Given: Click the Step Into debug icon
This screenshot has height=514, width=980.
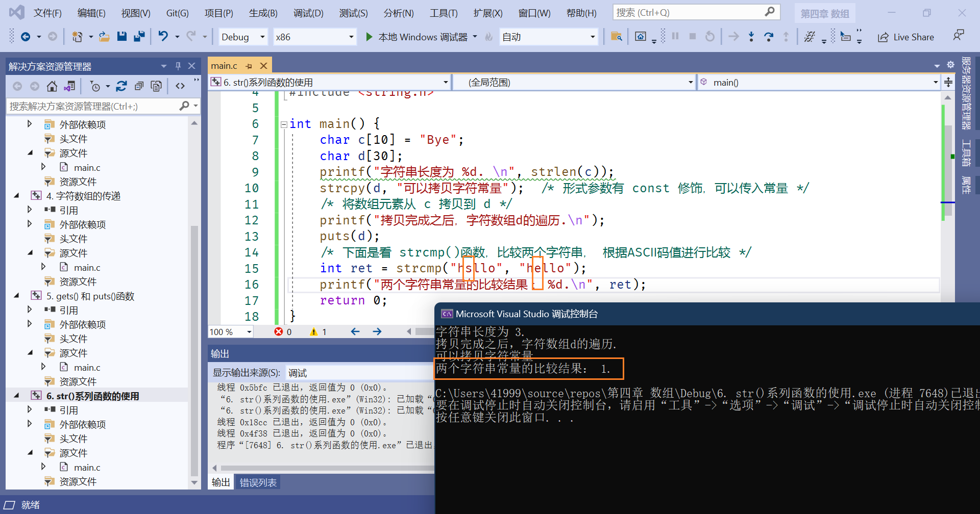Looking at the screenshot, I should coord(751,37).
